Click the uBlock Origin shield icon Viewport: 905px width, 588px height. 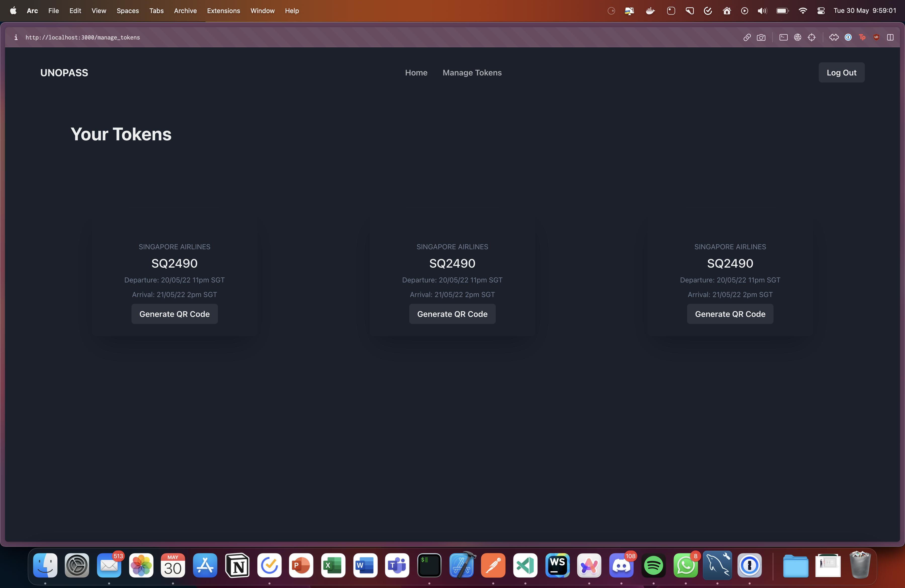pyautogui.click(x=876, y=37)
